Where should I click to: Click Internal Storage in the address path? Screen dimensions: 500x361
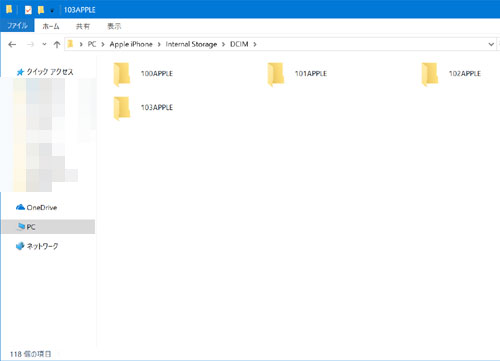tap(191, 44)
